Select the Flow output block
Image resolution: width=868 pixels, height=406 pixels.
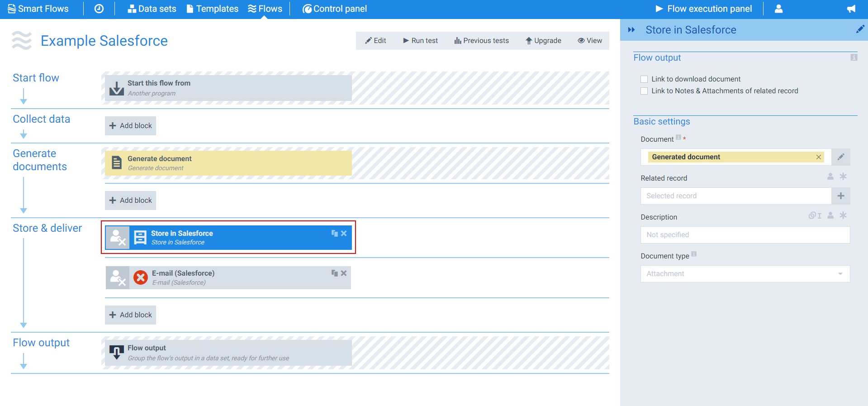228,353
